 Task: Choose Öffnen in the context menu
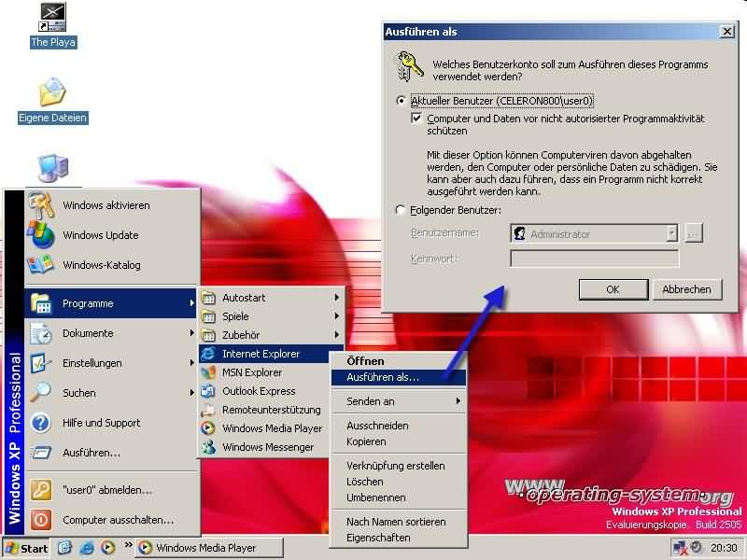tap(398, 361)
